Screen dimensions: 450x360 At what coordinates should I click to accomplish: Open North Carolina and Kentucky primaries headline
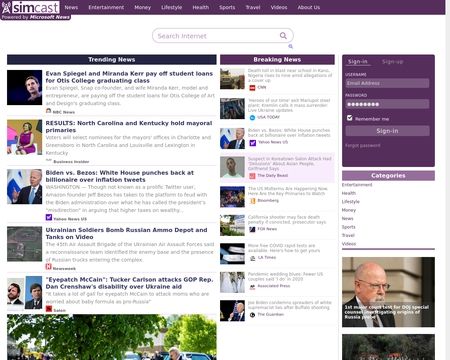coord(129,127)
